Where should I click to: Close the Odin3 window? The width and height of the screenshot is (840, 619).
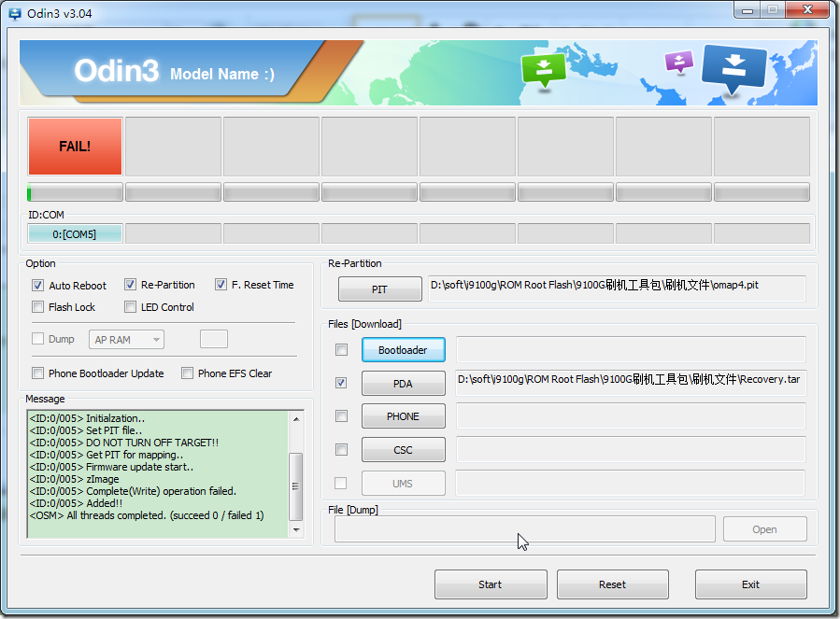point(808,10)
